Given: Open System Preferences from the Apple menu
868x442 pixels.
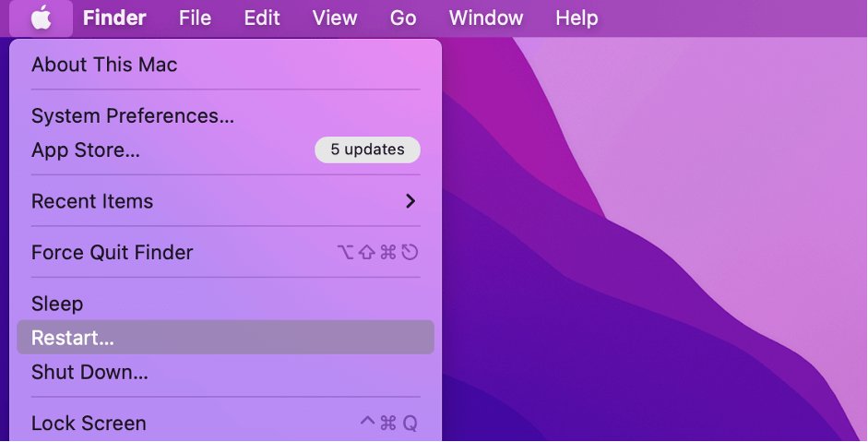Looking at the screenshot, I should pos(132,115).
